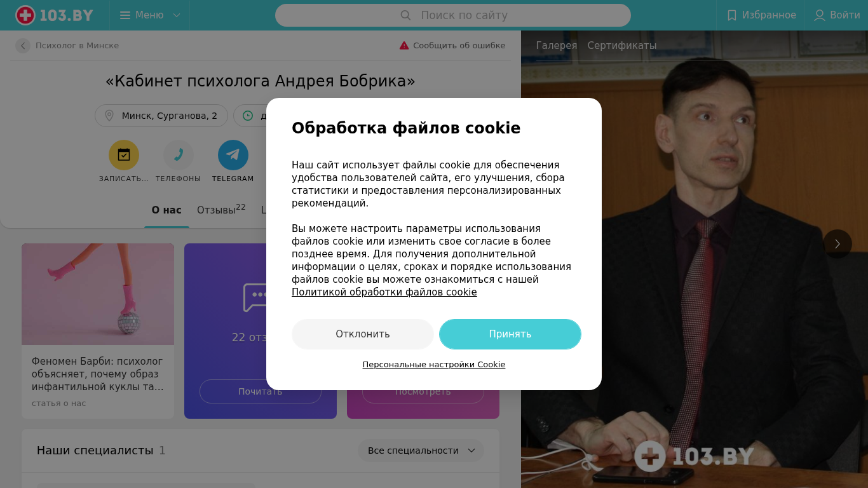Expand the Меню dropdown
The image size is (868, 488).
(150, 15)
